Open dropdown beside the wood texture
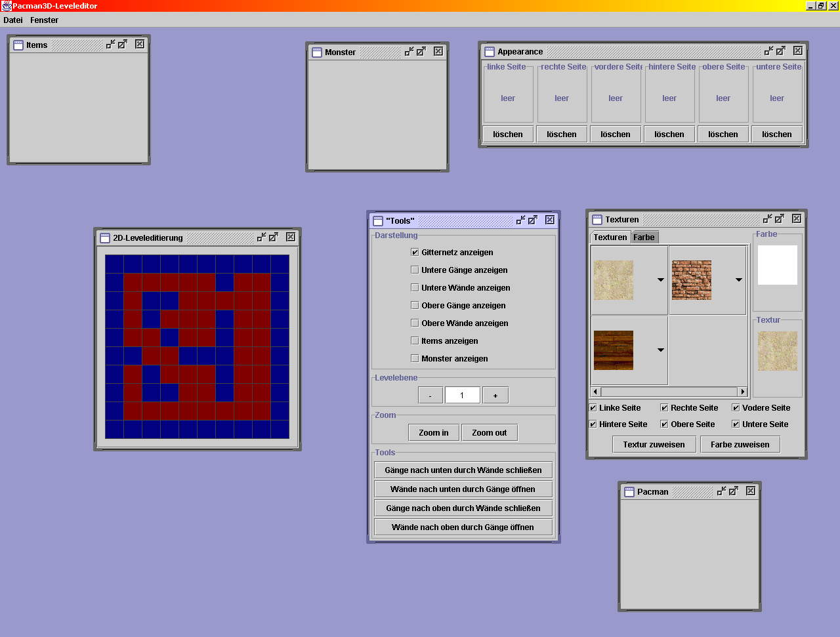840x637 pixels. pos(660,350)
